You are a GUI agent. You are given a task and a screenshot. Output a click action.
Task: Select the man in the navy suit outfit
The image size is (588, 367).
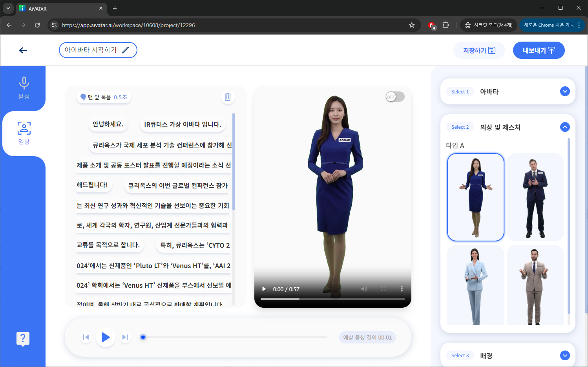(535, 197)
